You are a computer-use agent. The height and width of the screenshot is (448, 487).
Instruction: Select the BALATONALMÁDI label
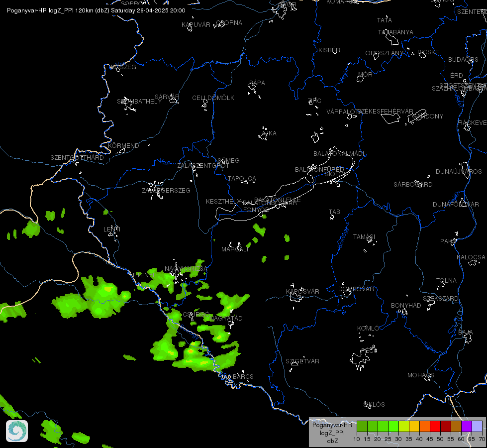339,154
